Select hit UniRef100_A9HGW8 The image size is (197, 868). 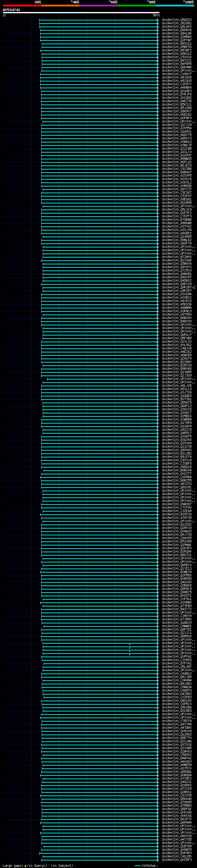(177, 223)
